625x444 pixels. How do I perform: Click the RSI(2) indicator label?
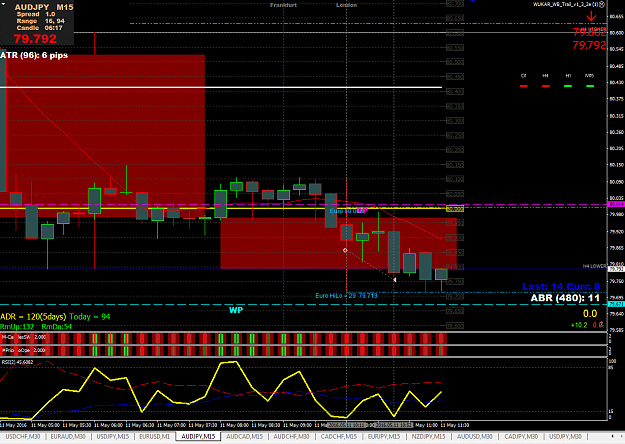18,362
